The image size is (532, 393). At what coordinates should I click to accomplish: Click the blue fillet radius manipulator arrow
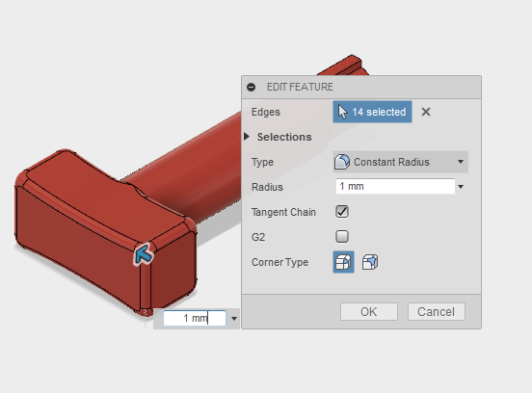144,254
